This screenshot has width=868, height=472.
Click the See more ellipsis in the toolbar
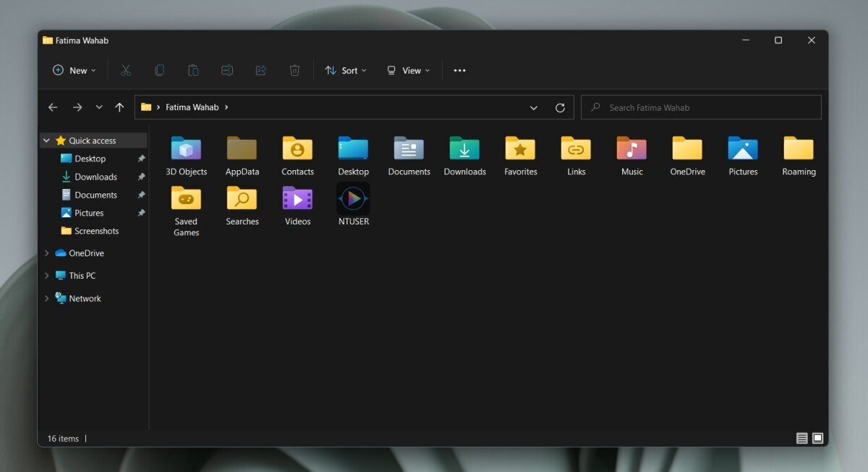coord(459,70)
